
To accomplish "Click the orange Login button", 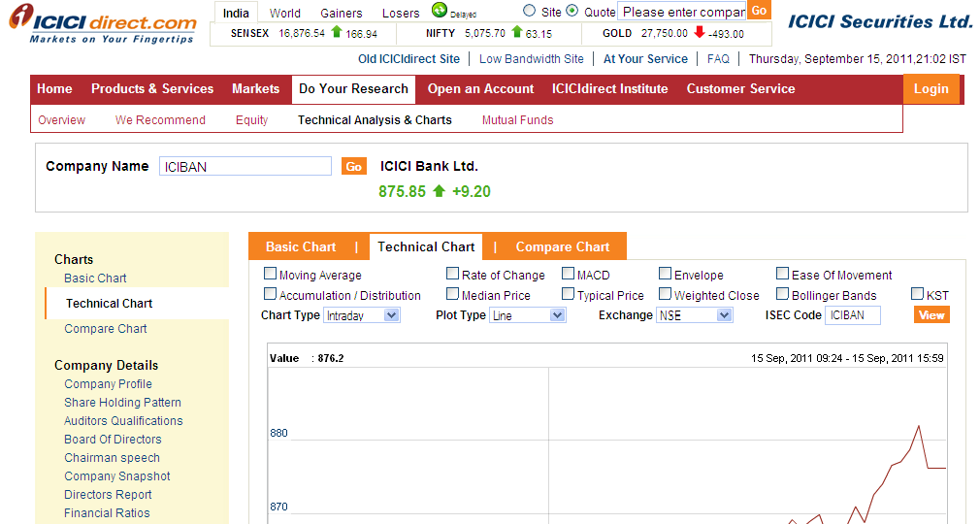I will (x=931, y=89).
